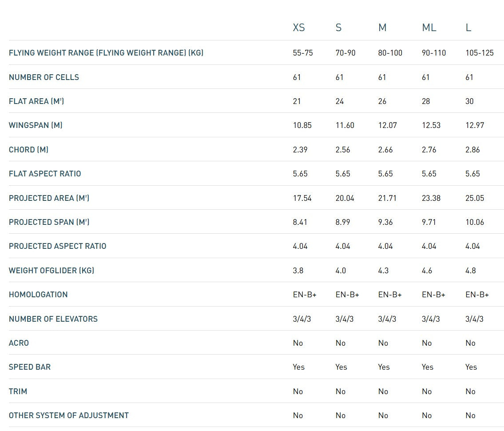Click the Other System of Adjustment label

pos(69,415)
